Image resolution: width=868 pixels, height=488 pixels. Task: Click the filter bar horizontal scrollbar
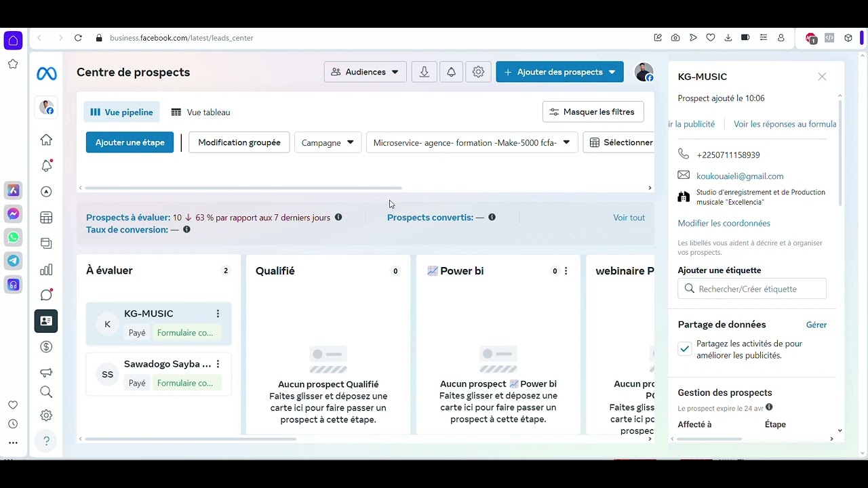tap(243, 188)
